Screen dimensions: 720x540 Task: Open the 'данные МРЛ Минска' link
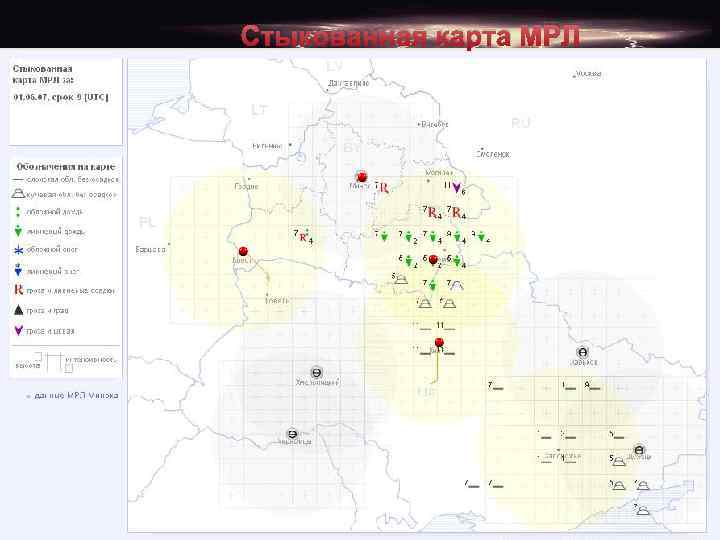coord(76,395)
